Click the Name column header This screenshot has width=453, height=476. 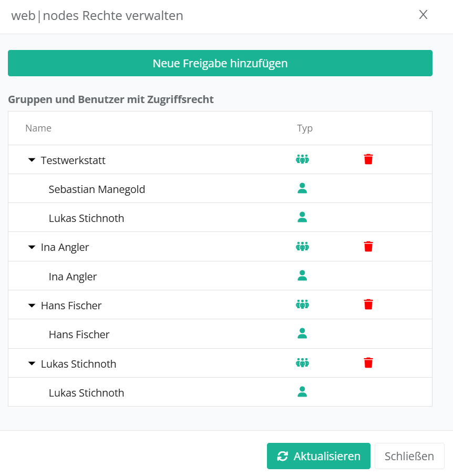point(38,128)
